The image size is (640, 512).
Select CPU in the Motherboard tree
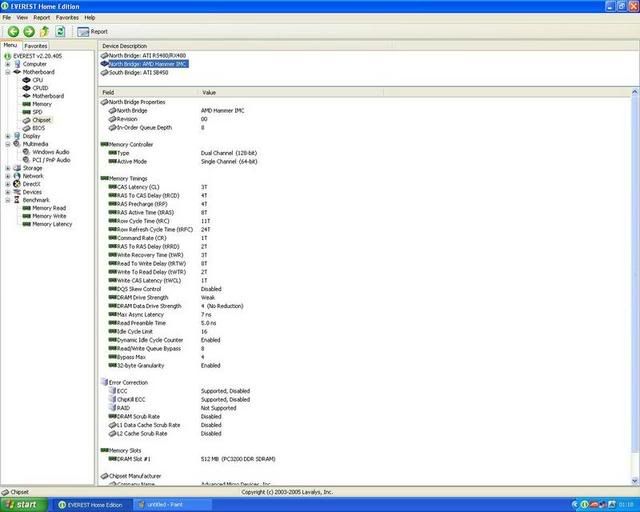point(38,80)
